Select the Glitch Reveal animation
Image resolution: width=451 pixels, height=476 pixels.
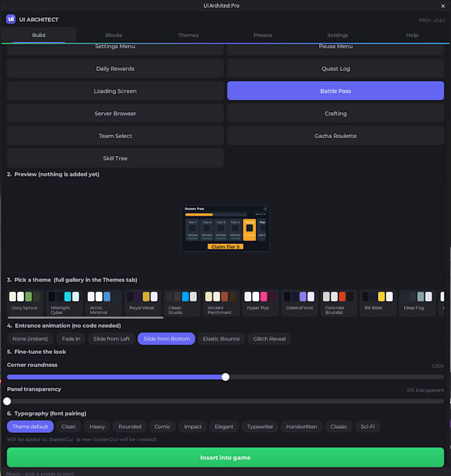[x=269, y=339]
